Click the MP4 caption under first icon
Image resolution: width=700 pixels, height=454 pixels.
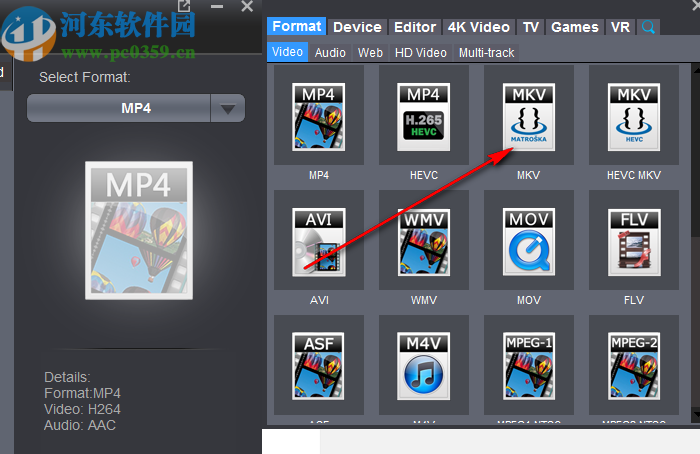click(x=319, y=175)
